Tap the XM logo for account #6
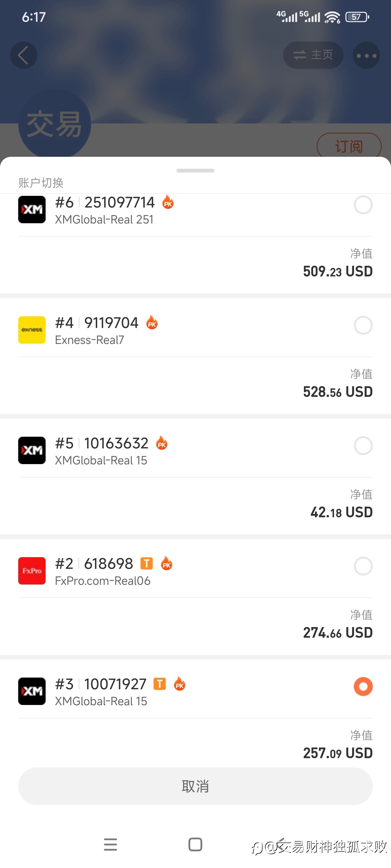The image size is (391, 868). click(32, 209)
